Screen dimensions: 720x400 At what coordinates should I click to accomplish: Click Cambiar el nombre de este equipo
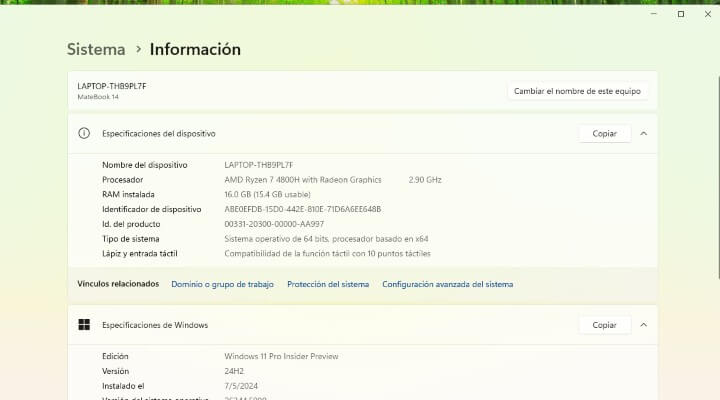pyautogui.click(x=577, y=91)
